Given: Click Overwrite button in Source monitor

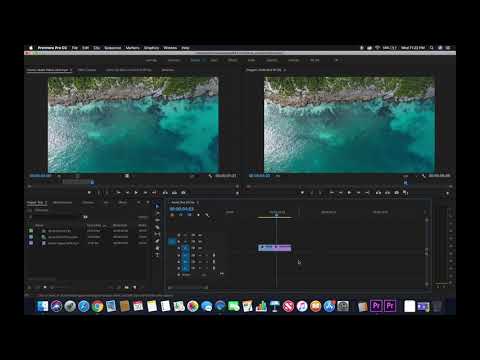Looking at the screenshot, I should click(x=174, y=193).
